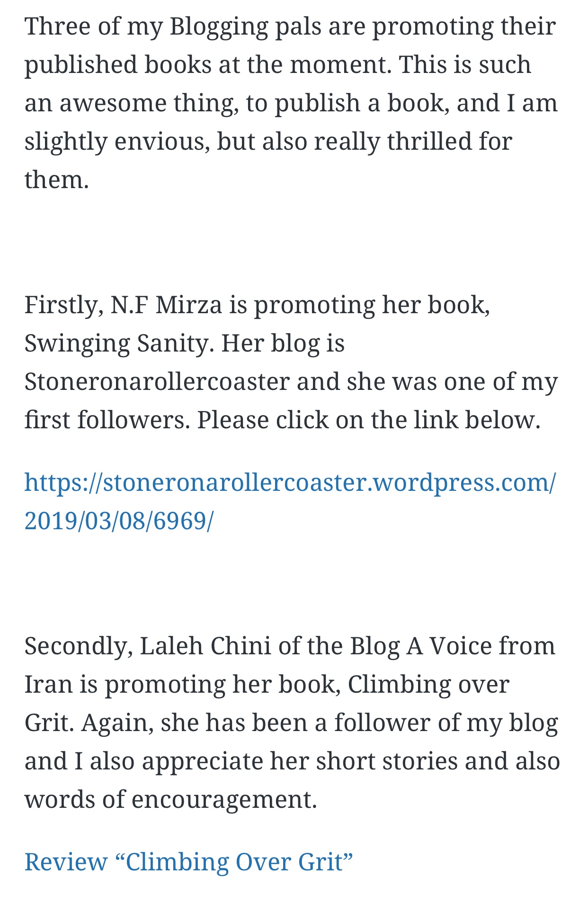Click the text "Please click on the link below"
Image resolution: width=588 pixels, height=904 pixels.
pos(368,420)
